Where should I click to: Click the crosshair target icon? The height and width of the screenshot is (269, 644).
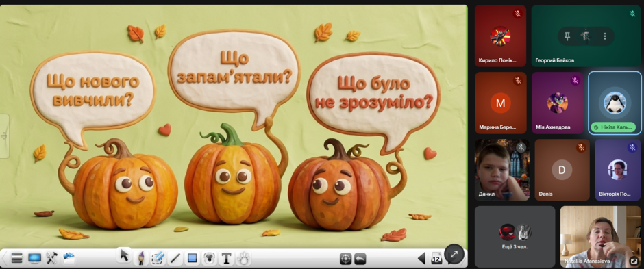[x=346, y=259]
